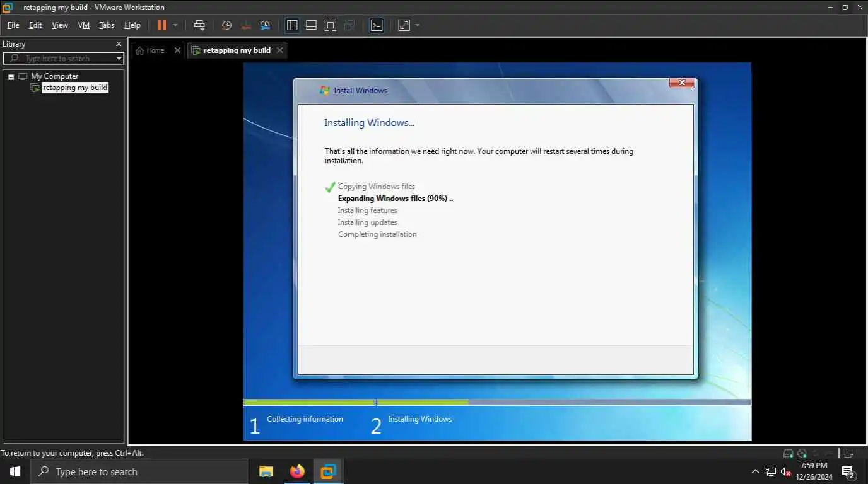Click the 'Collecting information' stage label
This screenshot has height=484, width=868.
coord(305,419)
